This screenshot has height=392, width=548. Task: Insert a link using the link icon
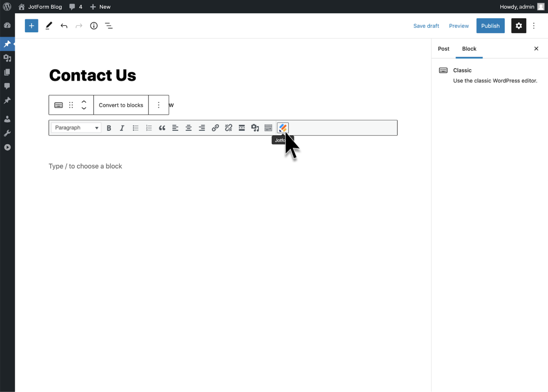point(215,128)
